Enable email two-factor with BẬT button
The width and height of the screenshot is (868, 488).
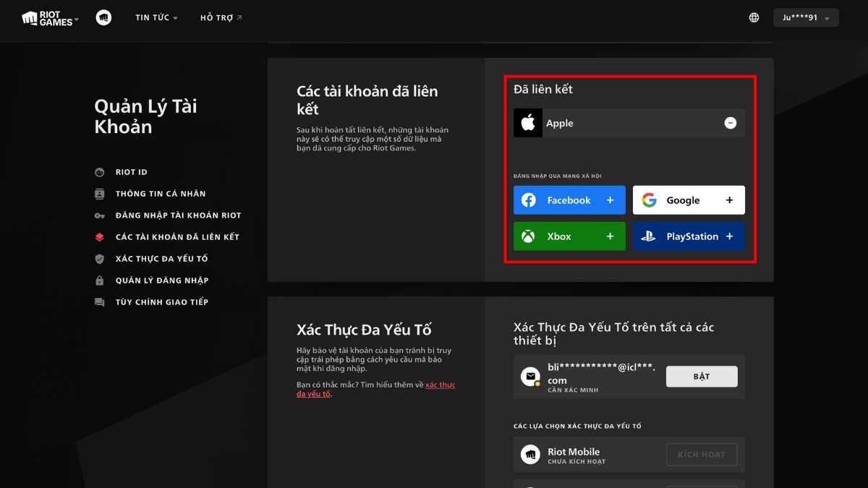701,377
